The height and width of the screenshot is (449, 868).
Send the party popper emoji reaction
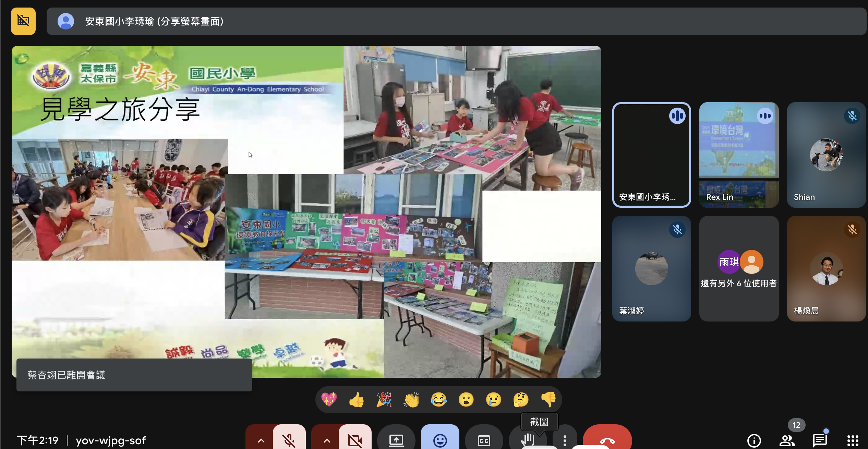point(384,399)
